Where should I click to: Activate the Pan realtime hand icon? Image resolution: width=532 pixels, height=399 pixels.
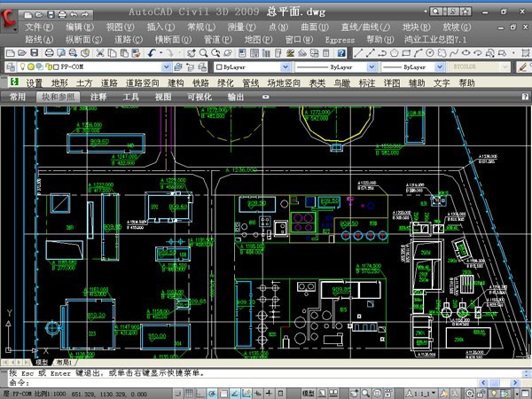[x=191, y=53]
